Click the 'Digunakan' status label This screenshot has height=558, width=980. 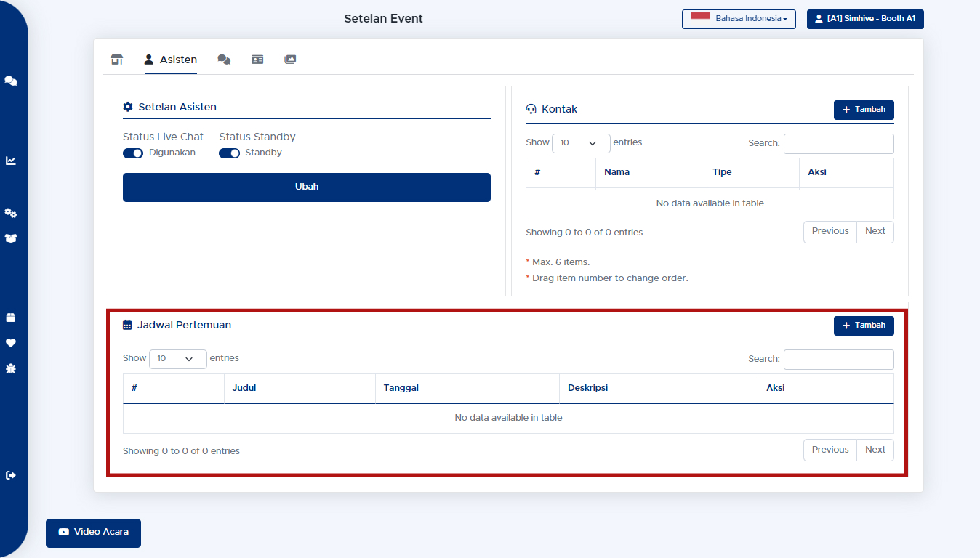172,153
